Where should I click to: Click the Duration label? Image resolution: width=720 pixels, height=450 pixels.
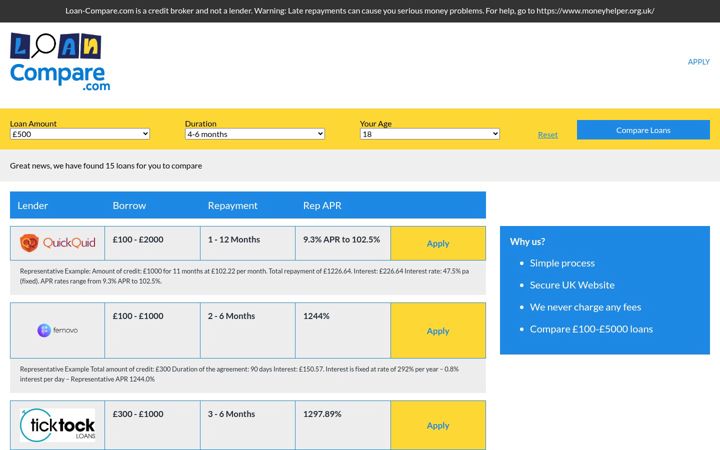pos(201,124)
